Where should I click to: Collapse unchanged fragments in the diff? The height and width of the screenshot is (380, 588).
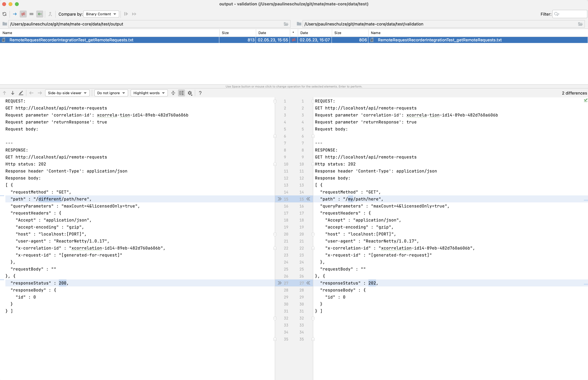tap(173, 93)
